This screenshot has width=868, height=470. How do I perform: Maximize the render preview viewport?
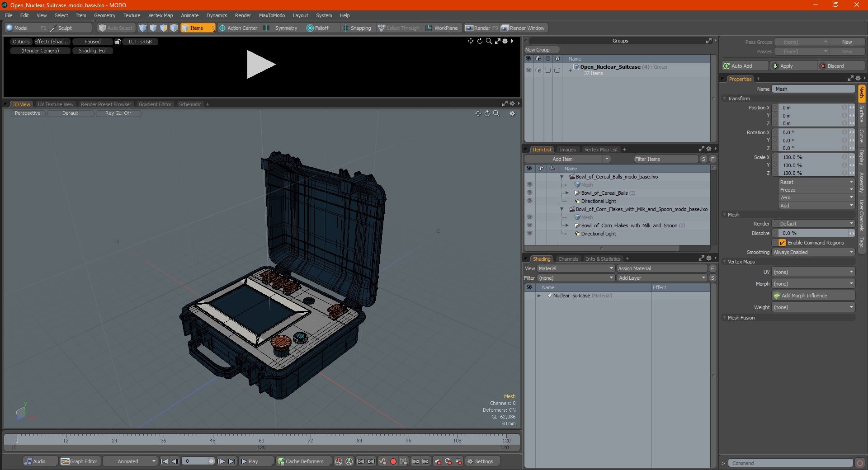pyautogui.click(x=497, y=41)
